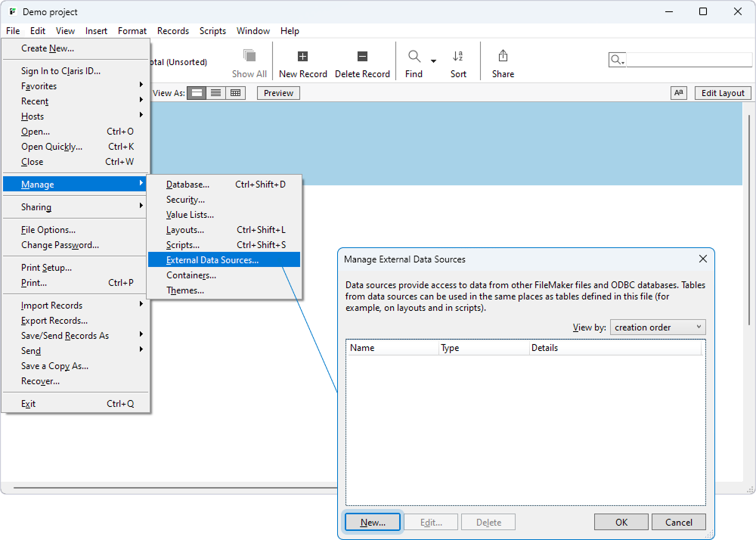The image size is (756, 540).
Task: Click inside the quick find search field
Action: click(x=688, y=59)
